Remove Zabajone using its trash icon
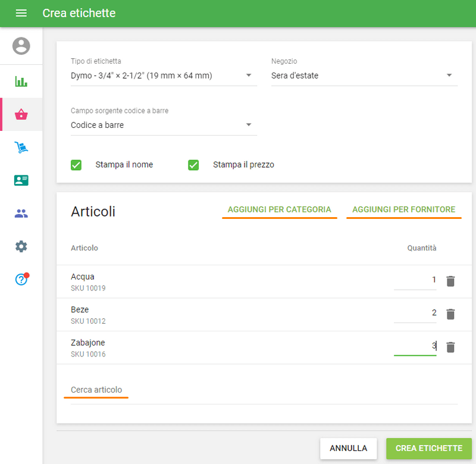 (450, 347)
